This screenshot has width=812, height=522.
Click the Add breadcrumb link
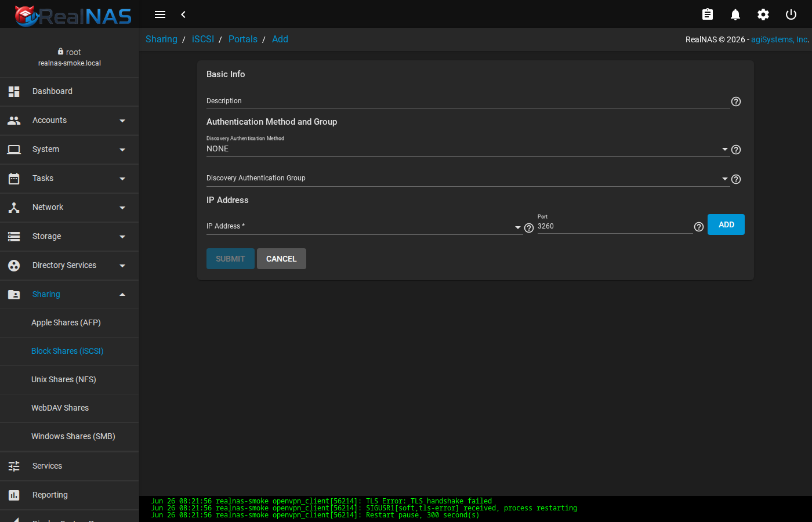(x=280, y=39)
